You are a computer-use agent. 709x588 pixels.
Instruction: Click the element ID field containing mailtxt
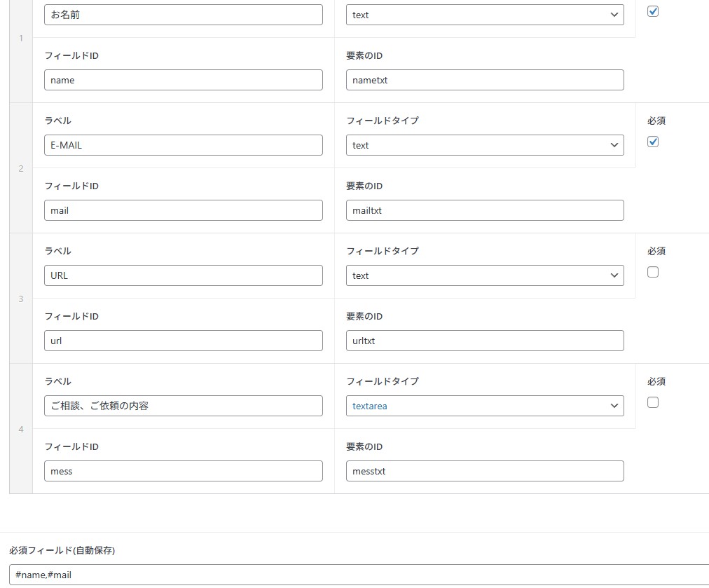485,210
